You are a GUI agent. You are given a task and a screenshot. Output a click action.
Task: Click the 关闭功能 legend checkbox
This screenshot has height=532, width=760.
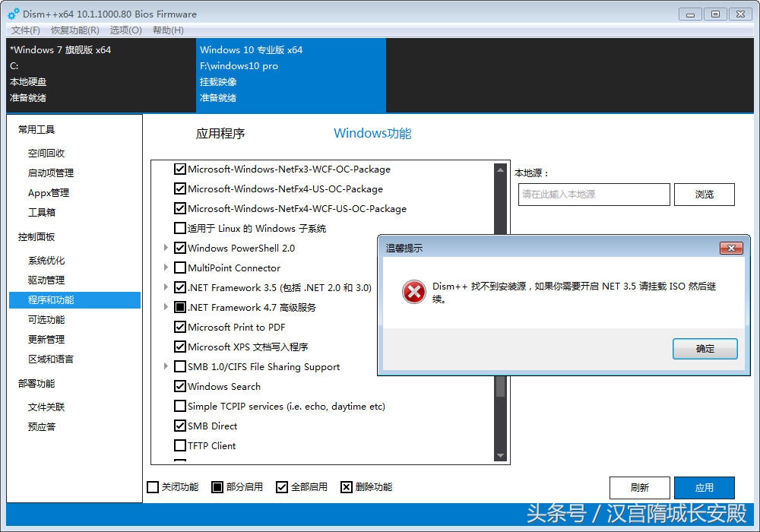point(153,487)
